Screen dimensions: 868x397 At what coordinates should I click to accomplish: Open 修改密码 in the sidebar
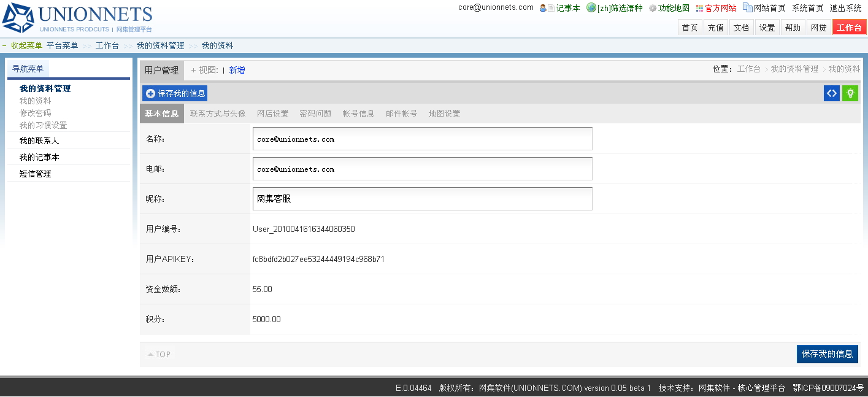pyautogui.click(x=35, y=113)
